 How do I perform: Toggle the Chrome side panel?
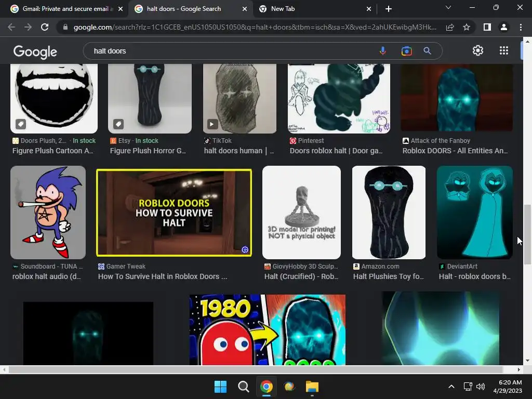click(x=487, y=27)
